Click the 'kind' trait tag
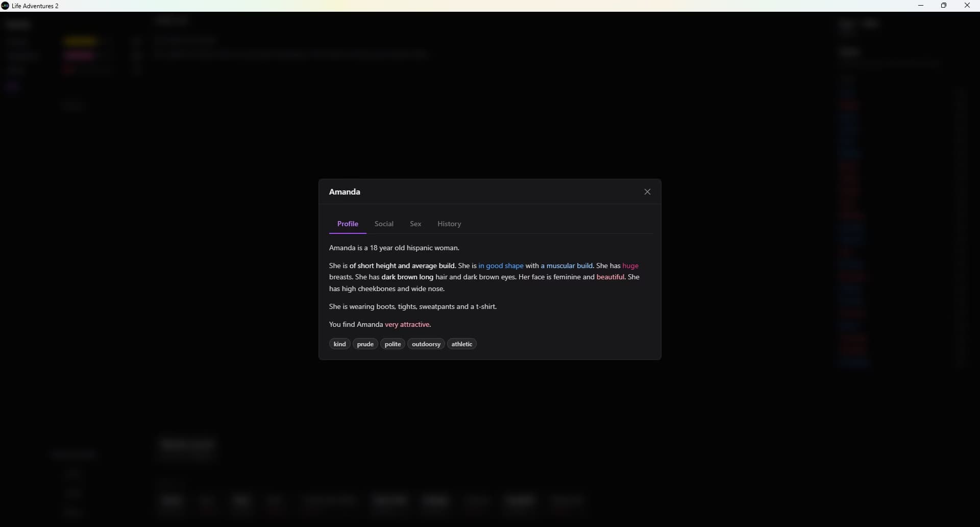This screenshot has width=980, height=527. click(x=340, y=344)
